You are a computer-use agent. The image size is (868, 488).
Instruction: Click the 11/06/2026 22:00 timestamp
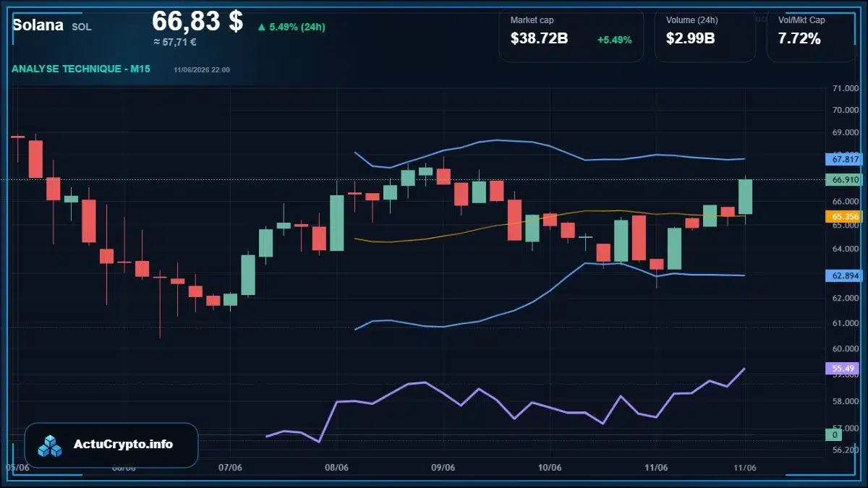(x=202, y=70)
